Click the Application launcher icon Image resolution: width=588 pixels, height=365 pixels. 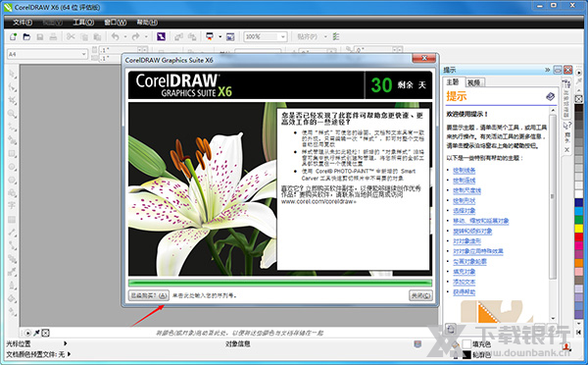pos(210,37)
